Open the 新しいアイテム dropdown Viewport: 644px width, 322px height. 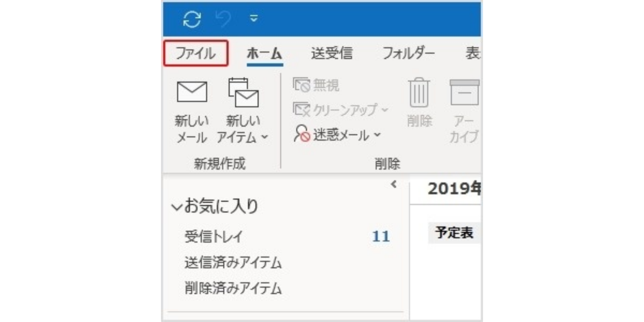point(243,111)
